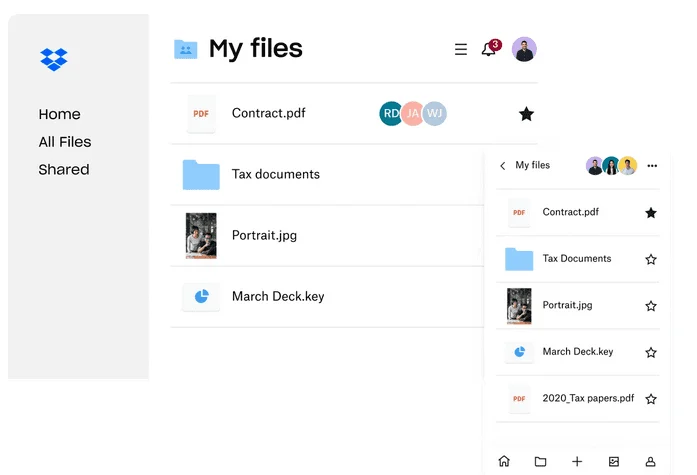The height and width of the screenshot is (475, 697).
Task: Click the third member avatar in mobile panel
Action: 628,166
